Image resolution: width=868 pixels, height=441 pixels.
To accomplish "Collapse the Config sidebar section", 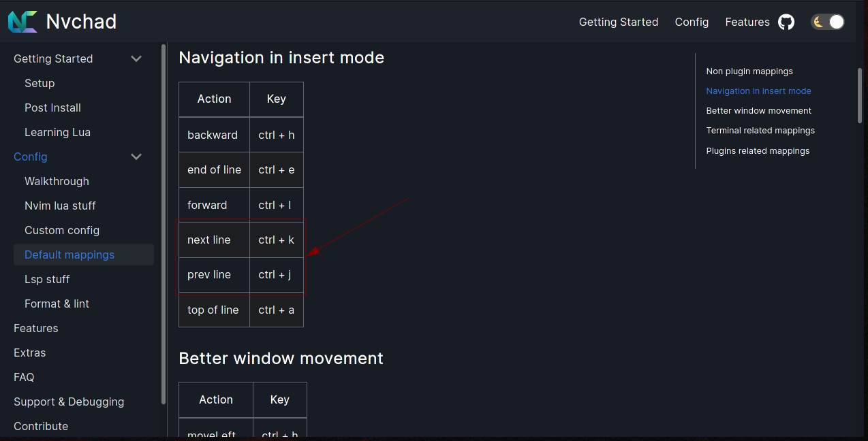I will [x=136, y=157].
